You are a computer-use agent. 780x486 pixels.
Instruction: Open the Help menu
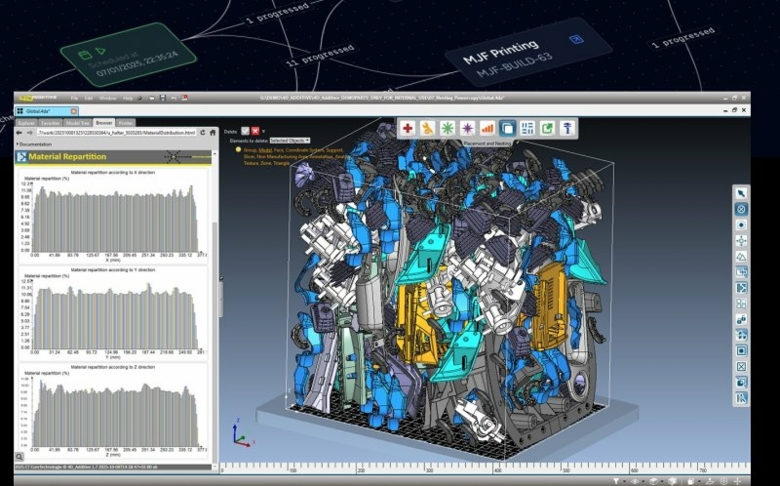tap(128, 98)
